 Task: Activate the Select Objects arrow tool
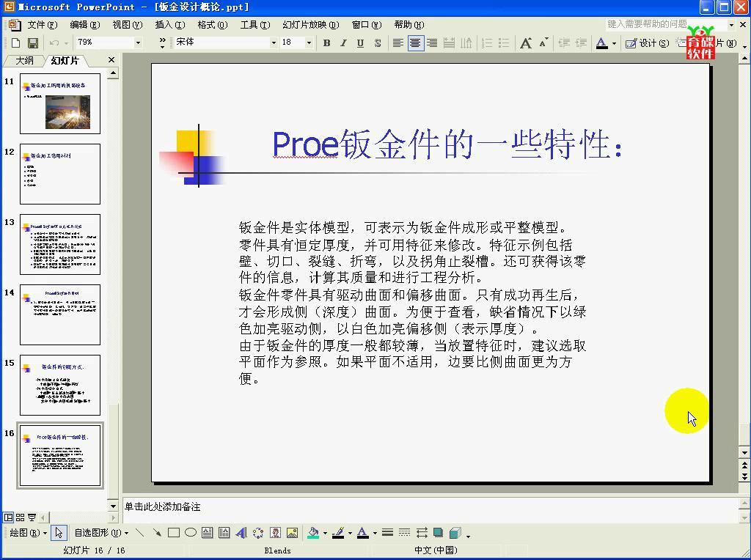coord(59,533)
